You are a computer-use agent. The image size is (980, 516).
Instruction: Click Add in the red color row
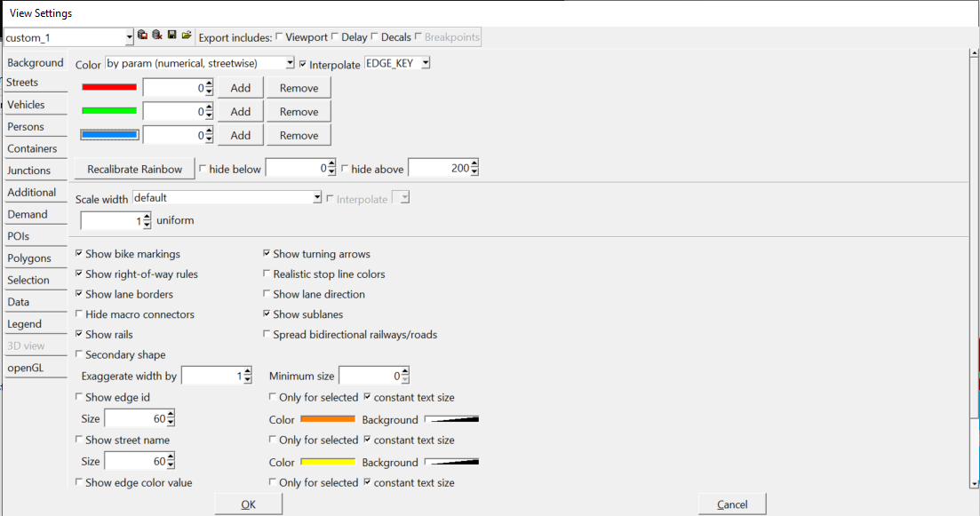241,87
